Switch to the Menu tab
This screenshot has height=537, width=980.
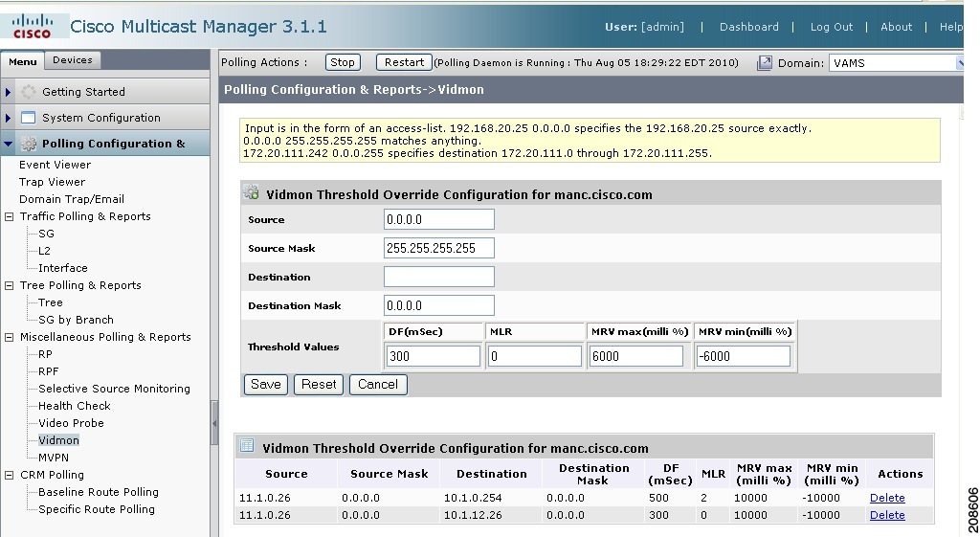point(23,61)
